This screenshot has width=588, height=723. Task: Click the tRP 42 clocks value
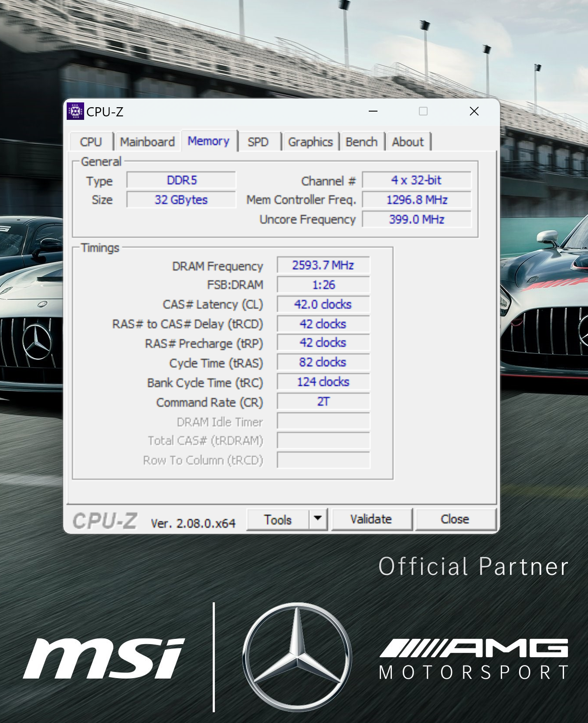click(x=323, y=343)
